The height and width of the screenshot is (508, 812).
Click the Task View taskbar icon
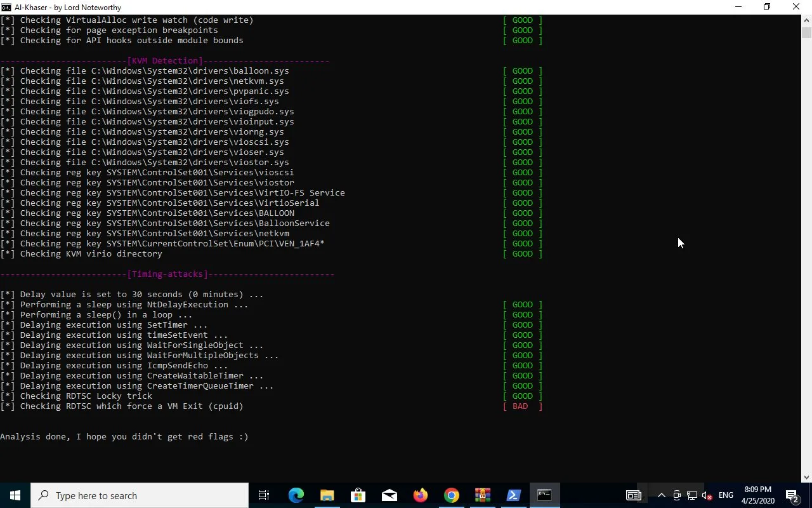coord(264,495)
